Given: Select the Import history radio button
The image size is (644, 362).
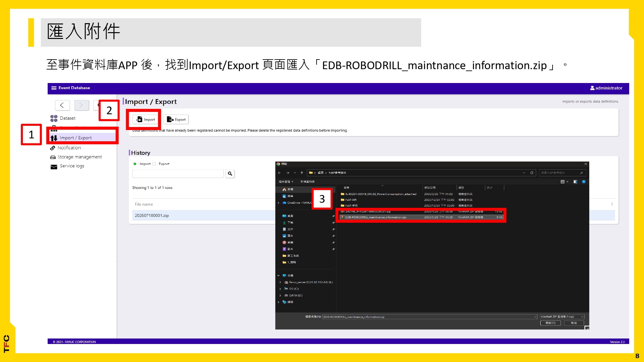Looking at the screenshot, I should 135,164.
